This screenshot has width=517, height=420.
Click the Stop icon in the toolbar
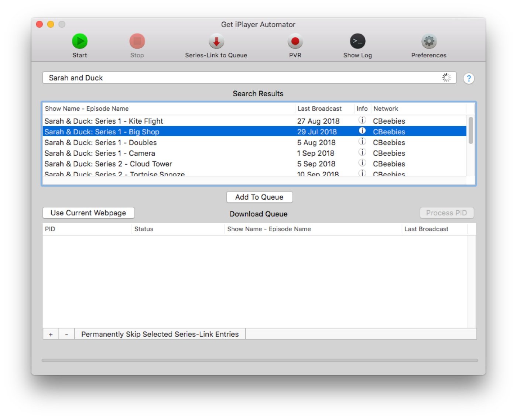tap(137, 41)
